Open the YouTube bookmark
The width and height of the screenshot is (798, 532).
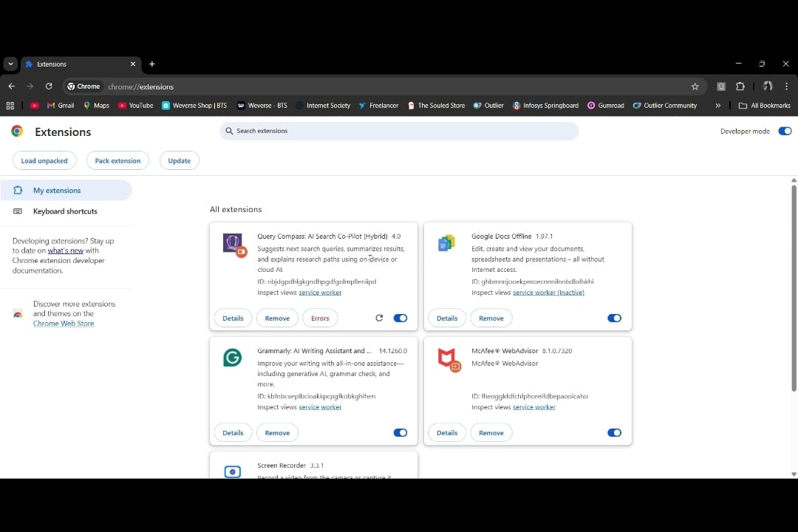[135, 106]
